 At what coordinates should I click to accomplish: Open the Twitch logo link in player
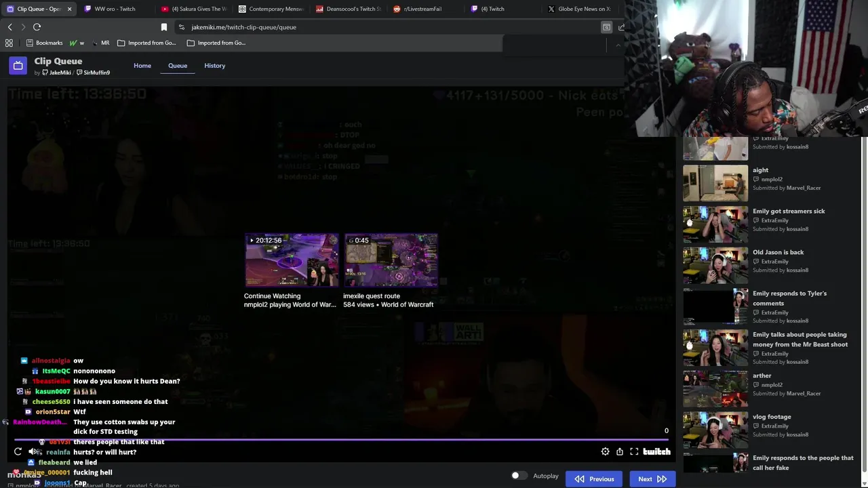(656, 451)
